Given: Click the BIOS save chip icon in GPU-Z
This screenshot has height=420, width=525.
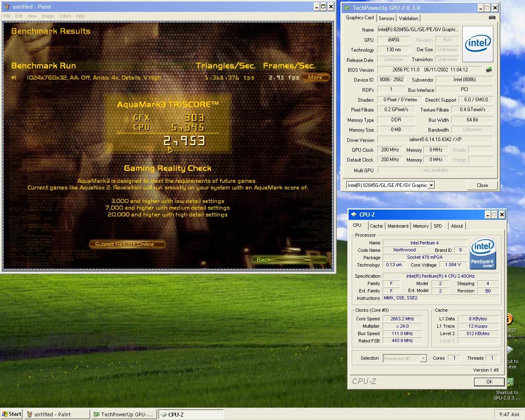Looking at the screenshot, I should click(x=489, y=70).
